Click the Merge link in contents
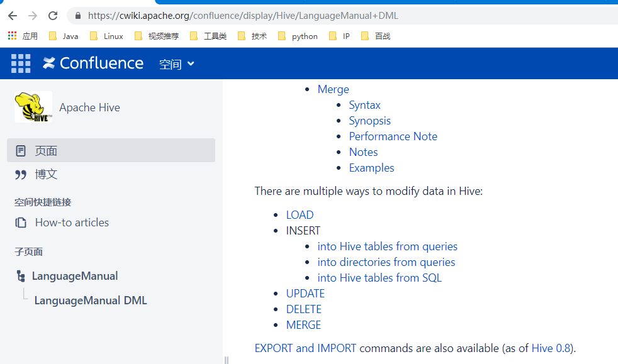The height and width of the screenshot is (364, 618). (x=333, y=89)
